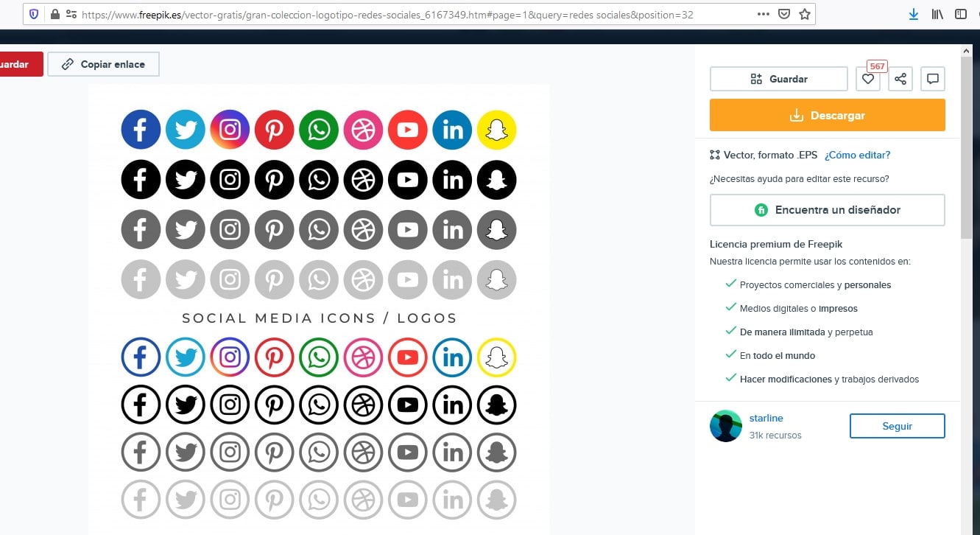980x535 pixels.
Task: Open comments speech bubble icon
Action: coord(933,79)
